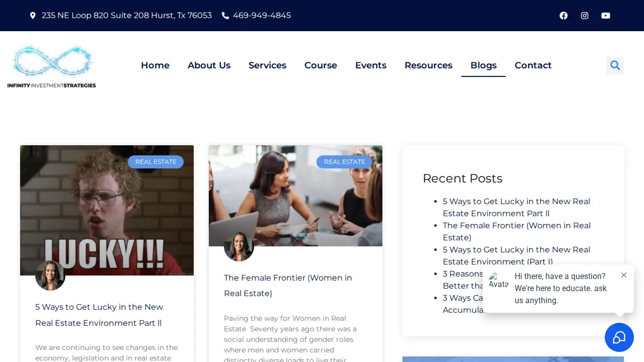The height and width of the screenshot is (362, 644).
Task: Select the Blogs menu item
Action: pyautogui.click(x=484, y=65)
